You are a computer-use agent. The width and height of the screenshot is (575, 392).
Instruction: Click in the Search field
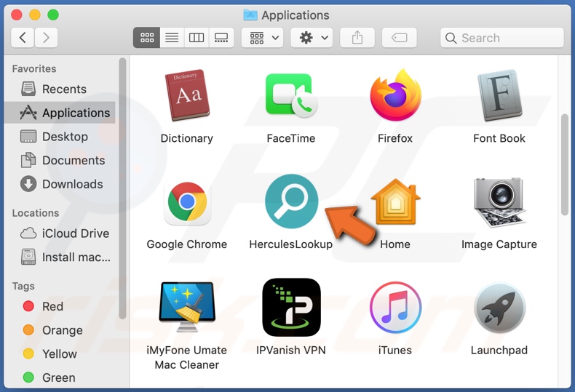tap(509, 38)
